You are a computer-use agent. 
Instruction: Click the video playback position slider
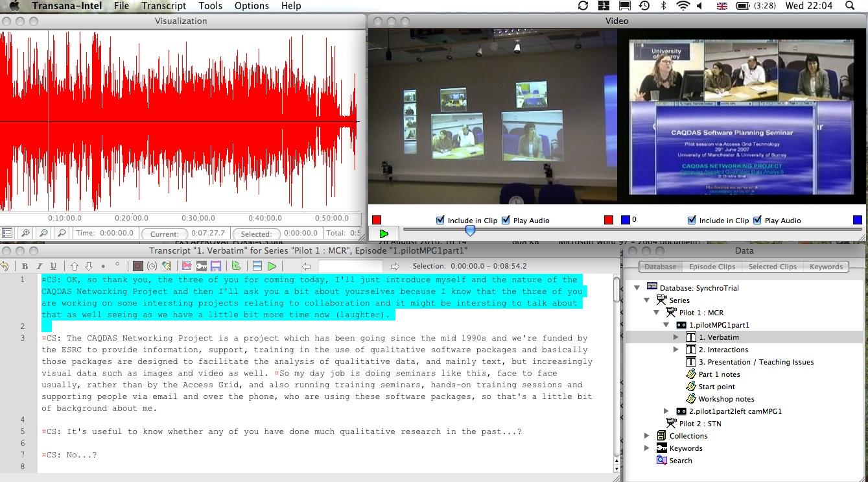click(x=470, y=230)
